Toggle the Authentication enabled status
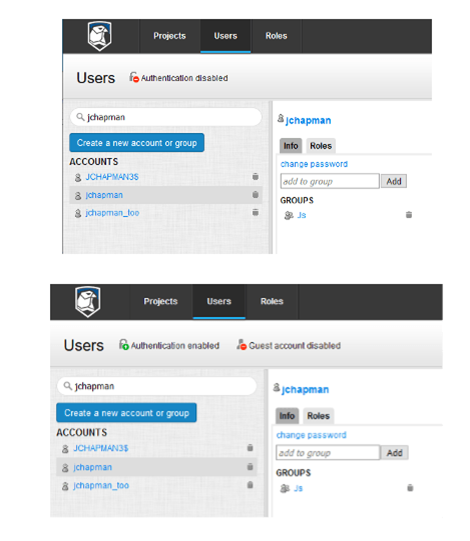 tap(169, 345)
